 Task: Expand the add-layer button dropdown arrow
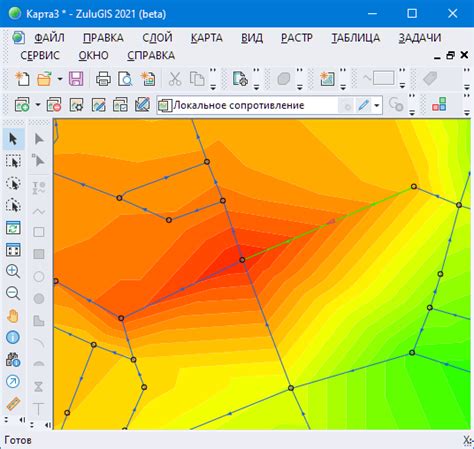tap(38, 105)
